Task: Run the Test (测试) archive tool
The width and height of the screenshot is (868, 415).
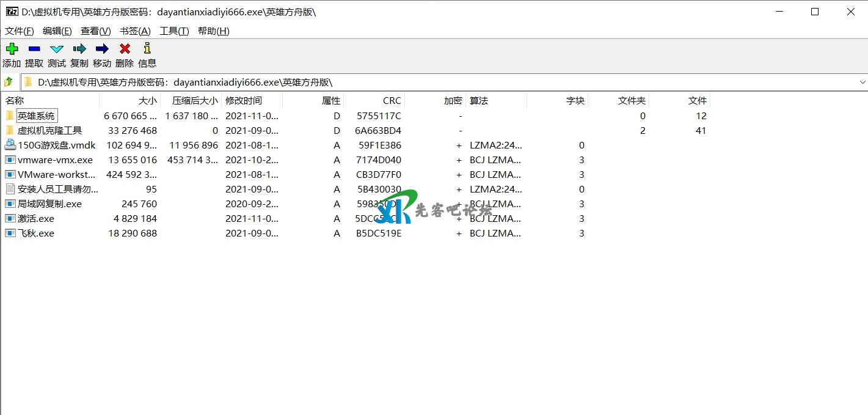Action: click(57, 50)
